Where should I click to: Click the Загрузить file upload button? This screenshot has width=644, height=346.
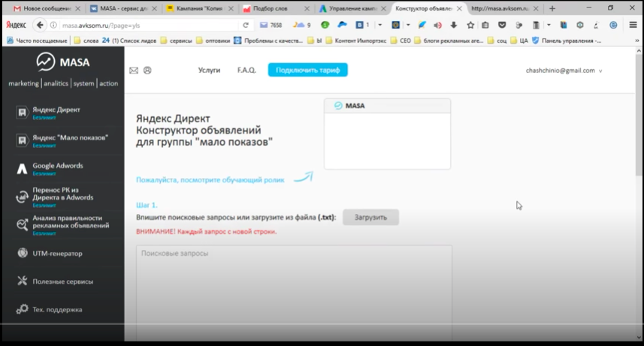(x=371, y=217)
